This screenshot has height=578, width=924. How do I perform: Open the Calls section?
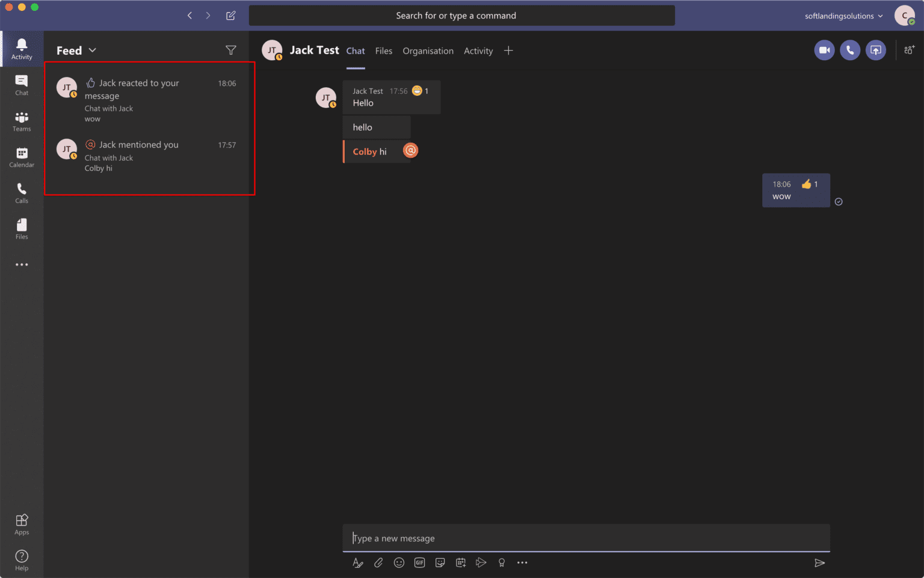(x=22, y=193)
